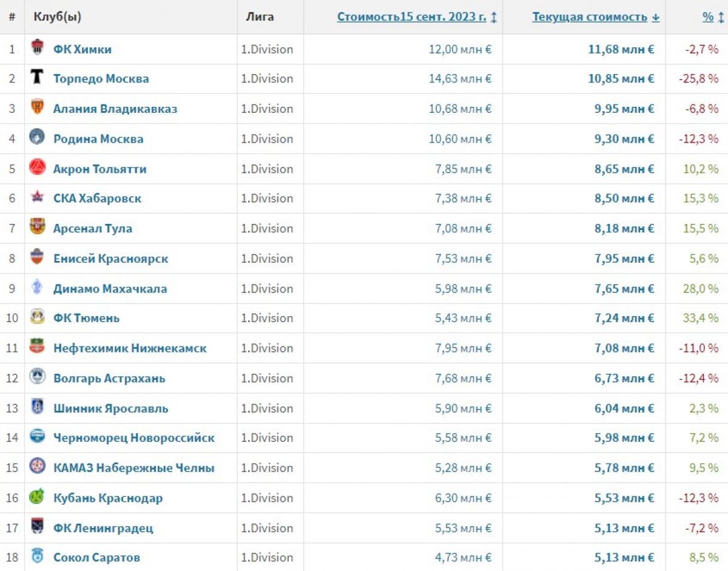The height and width of the screenshot is (571, 728).
Task: Click 1.Division league cell in Сокол Саратов row
Action: tap(267, 557)
